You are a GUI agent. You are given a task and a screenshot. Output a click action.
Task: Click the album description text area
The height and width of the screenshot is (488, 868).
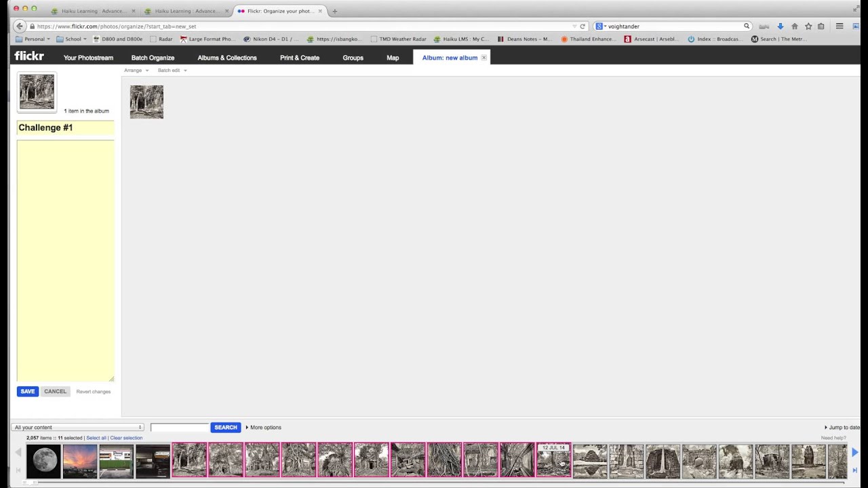[x=65, y=261]
